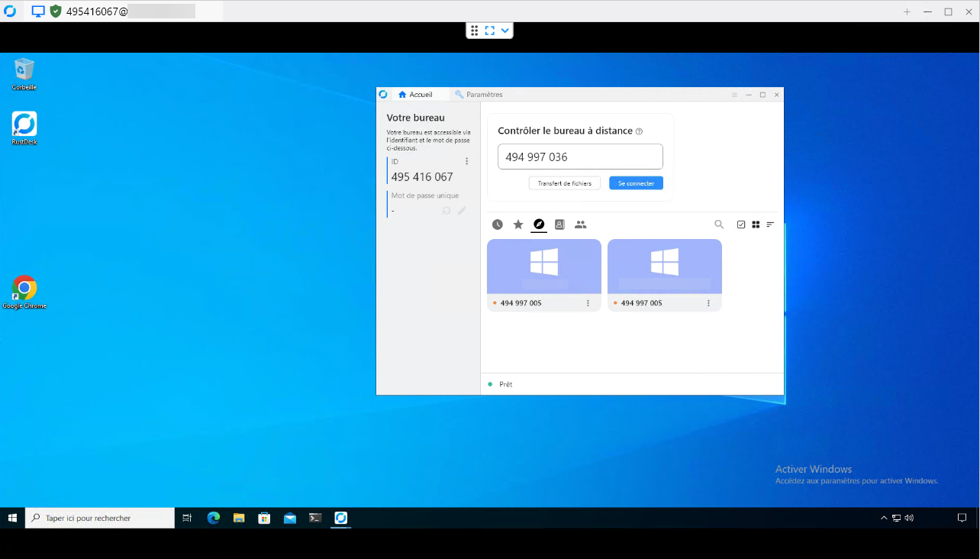Image resolution: width=980 pixels, height=559 pixels.
Task: Open the address book icon
Action: coord(559,225)
